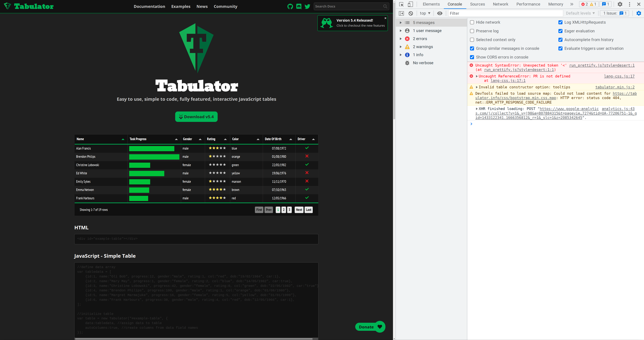Open the DevTools settings gear
The height and width of the screenshot is (340, 644).
(620, 4)
